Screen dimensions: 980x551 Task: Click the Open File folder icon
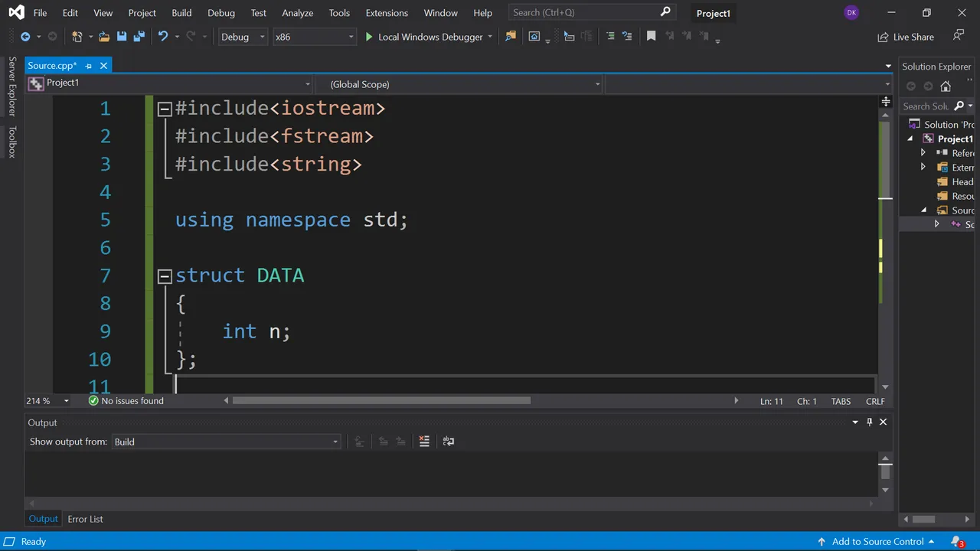(x=104, y=37)
